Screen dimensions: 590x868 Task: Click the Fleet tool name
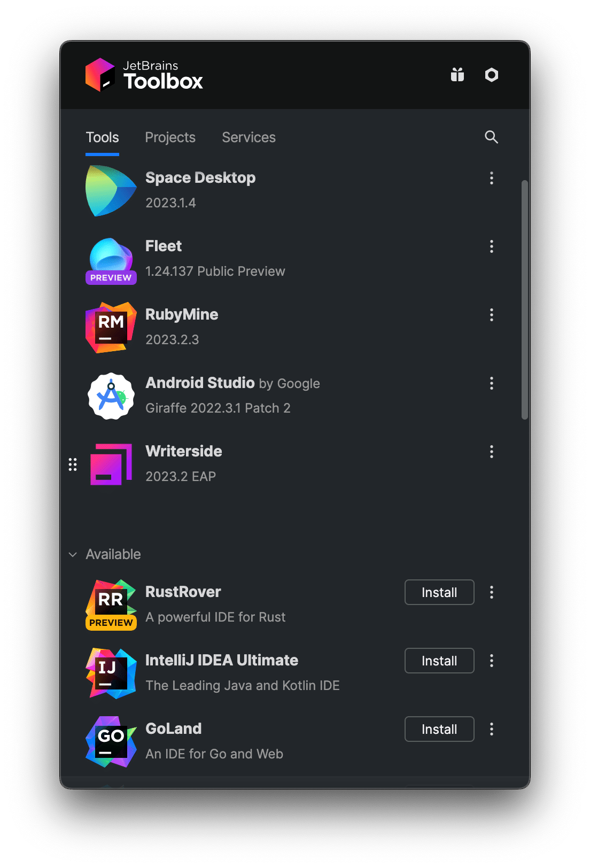tap(164, 246)
